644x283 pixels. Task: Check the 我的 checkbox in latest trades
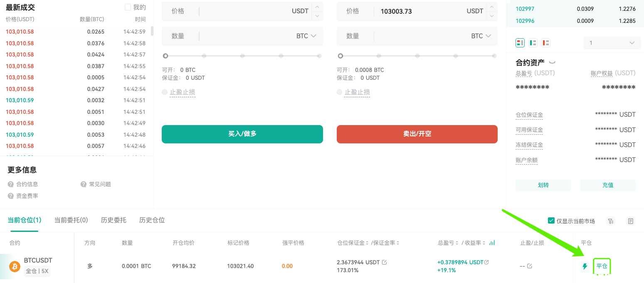128,7
